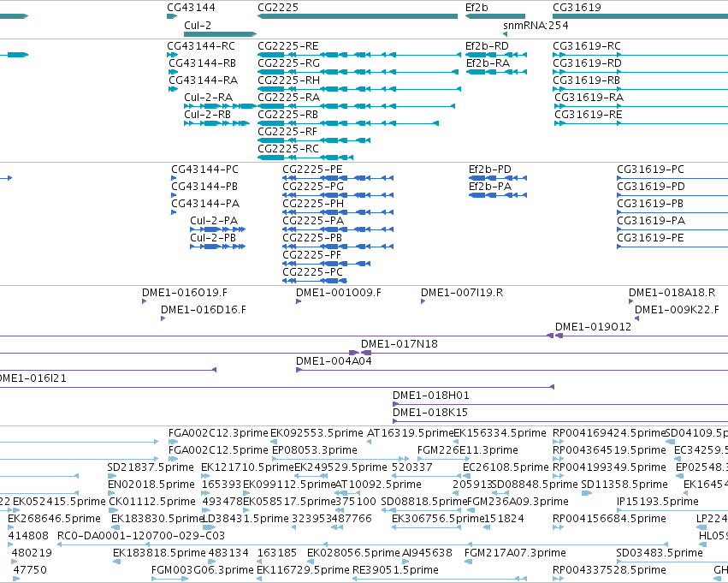Click the Cul-2-RA transcript glyph
This screenshot has height=583, width=728.
tap(220, 106)
